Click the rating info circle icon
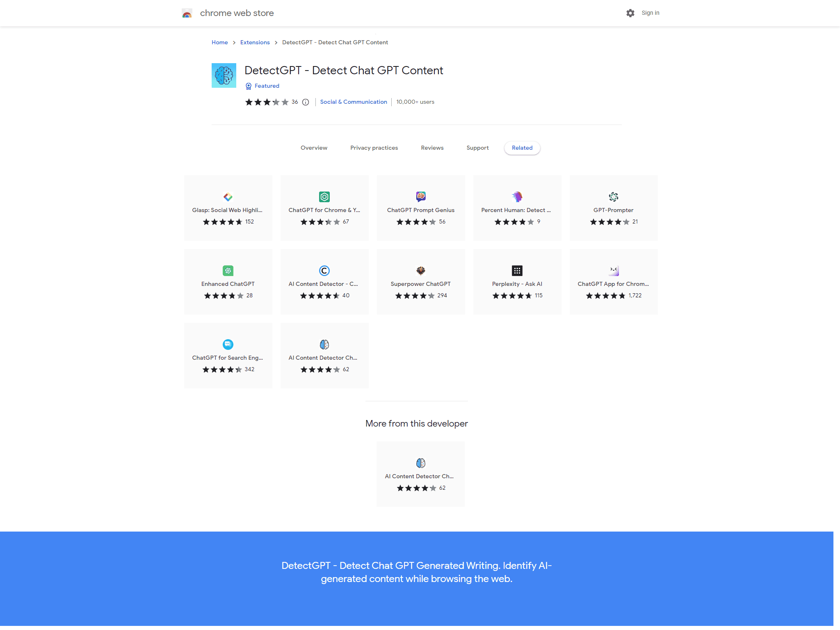840x630 pixels. (x=306, y=102)
